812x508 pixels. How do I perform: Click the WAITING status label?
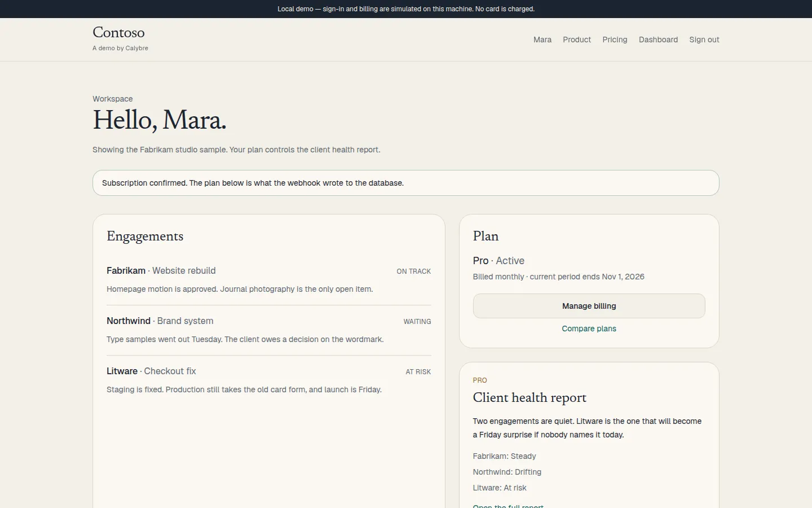click(x=417, y=322)
